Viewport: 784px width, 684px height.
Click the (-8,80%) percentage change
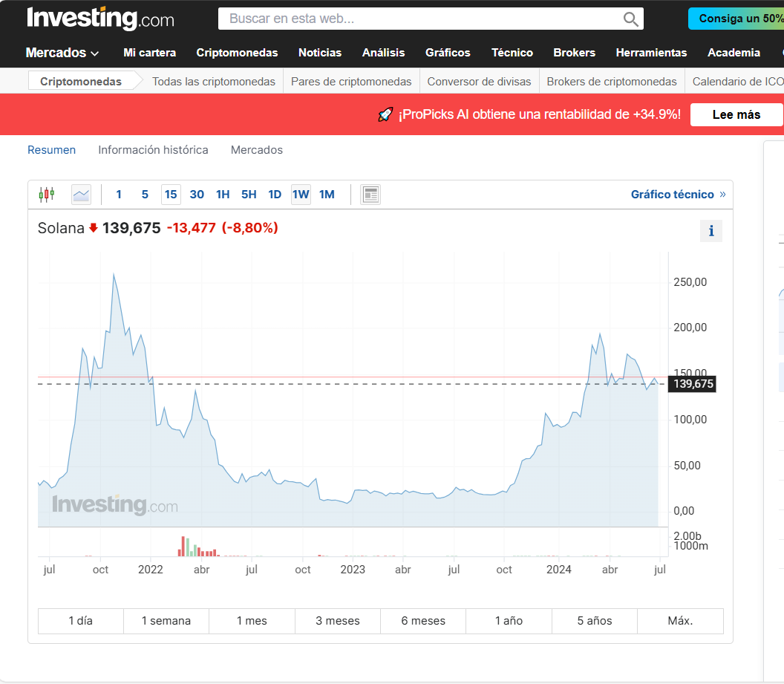(250, 228)
